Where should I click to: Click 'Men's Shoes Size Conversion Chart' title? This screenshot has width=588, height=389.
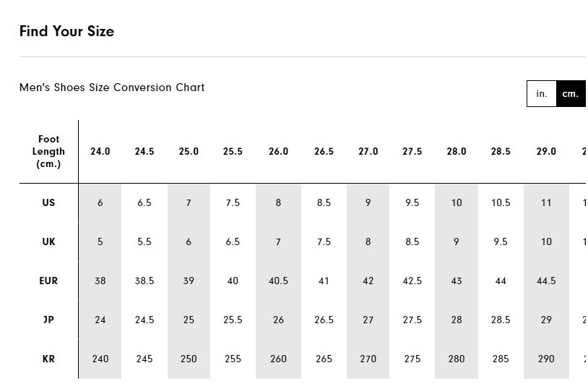point(112,87)
